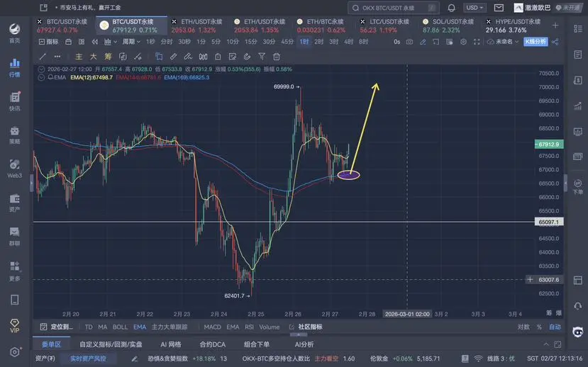Open the Web3 sidebar icon
Screen dimensions: 588x367
(x=15, y=169)
